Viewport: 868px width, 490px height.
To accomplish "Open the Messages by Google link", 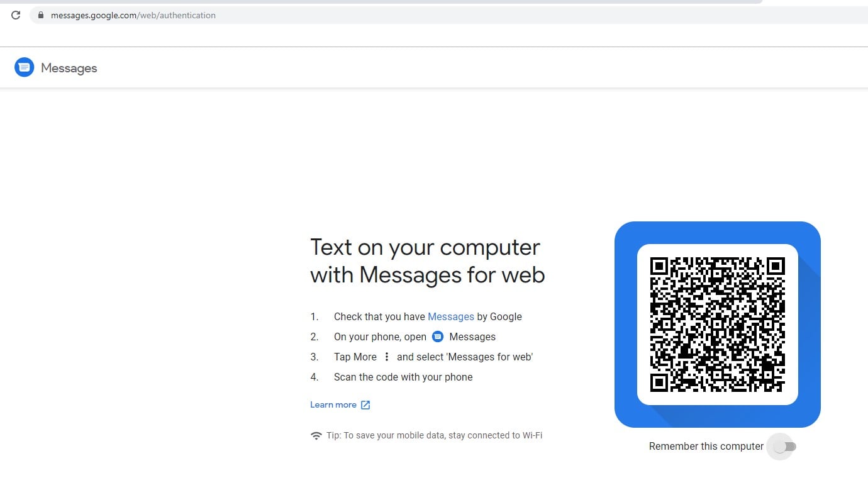I will 451,316.
